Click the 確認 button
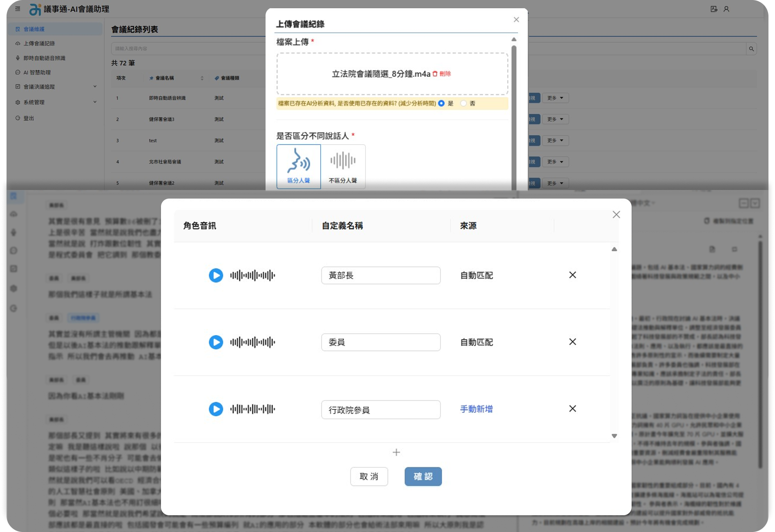The height and width of the screenshot is (532, 775). click(423, 476)
